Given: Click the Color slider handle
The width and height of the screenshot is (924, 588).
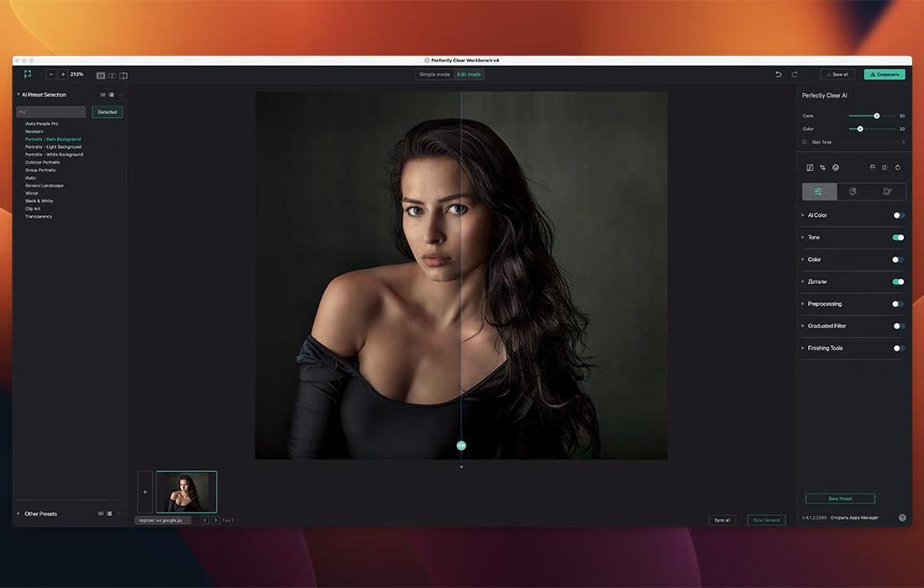Looking at the screenshot, I should point(859,129).
